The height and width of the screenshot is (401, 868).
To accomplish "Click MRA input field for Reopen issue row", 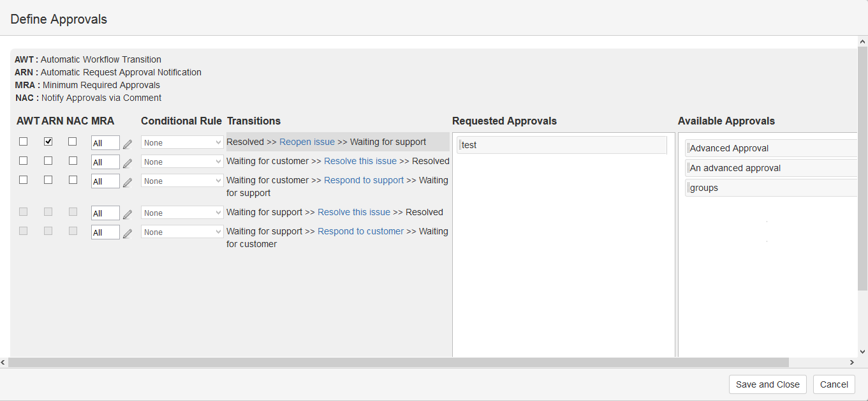I will 105,143.
